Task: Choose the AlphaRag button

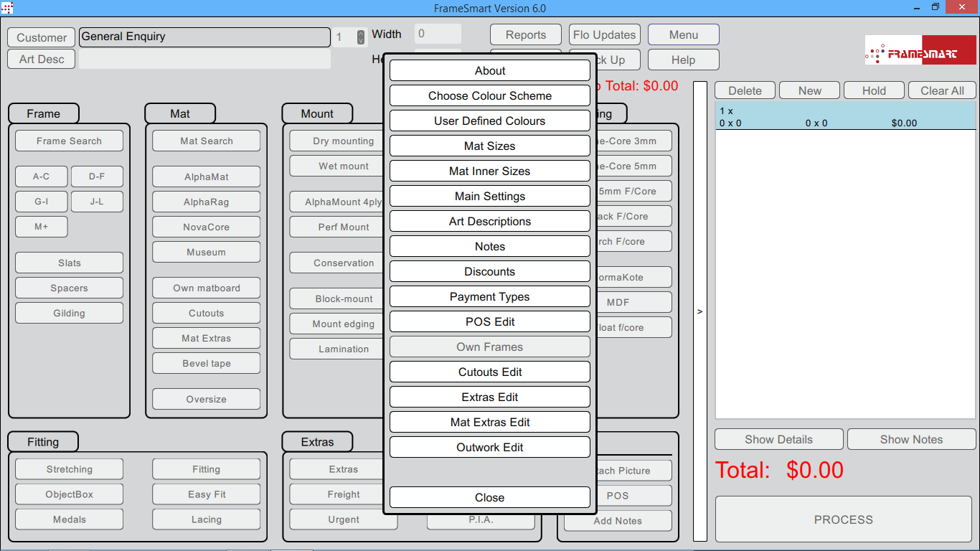Action: [207, 202]
